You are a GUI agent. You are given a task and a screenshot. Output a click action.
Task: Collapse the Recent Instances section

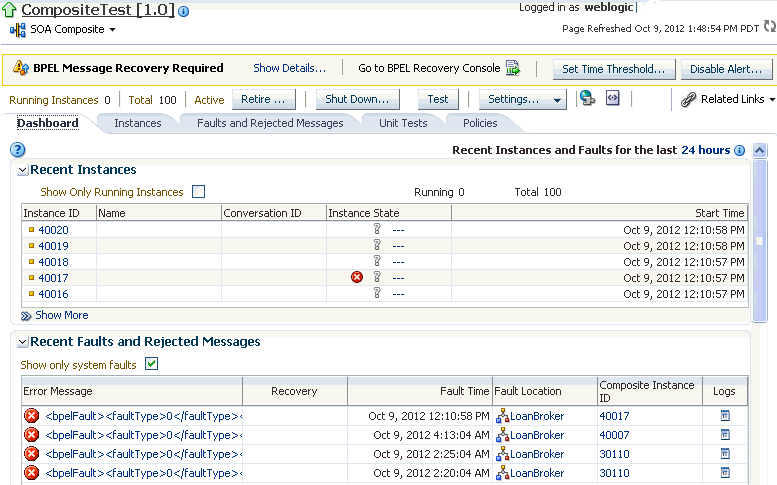tap(22, 170)
